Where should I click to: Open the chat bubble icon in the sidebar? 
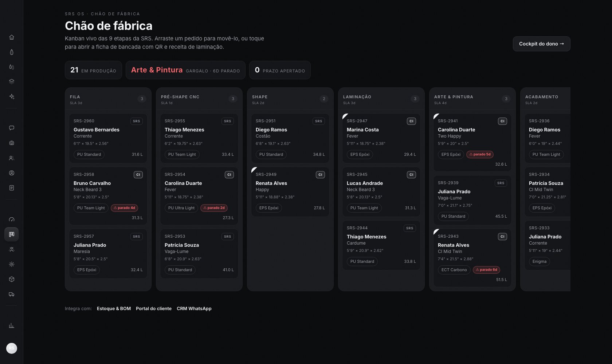(x=12, y=128)
